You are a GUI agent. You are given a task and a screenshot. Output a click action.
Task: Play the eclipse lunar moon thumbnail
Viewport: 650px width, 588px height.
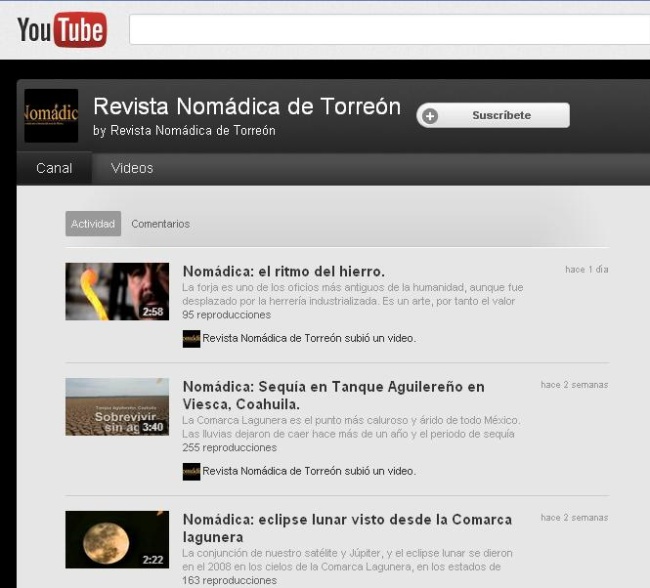coord(117,540)
